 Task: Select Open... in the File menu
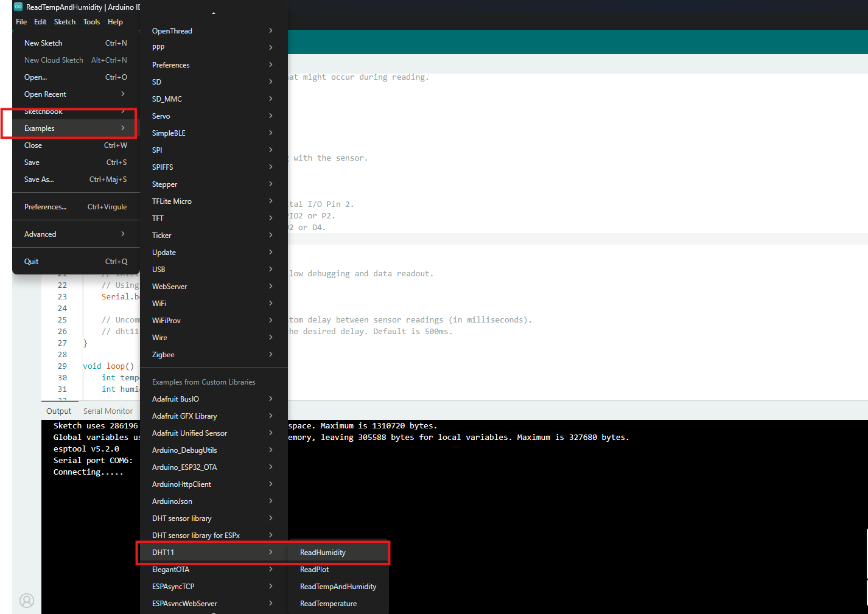coord(75,77)
